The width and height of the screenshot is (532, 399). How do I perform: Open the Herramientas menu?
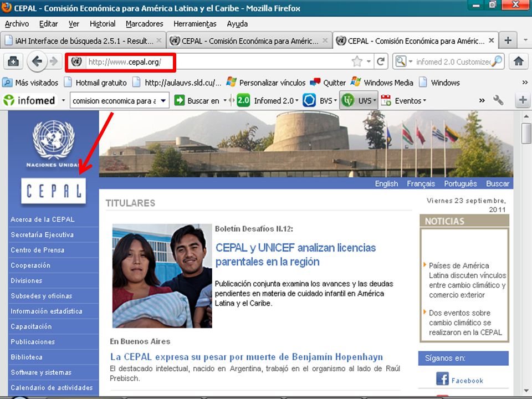pyautogui.click(x=195, y=24)
